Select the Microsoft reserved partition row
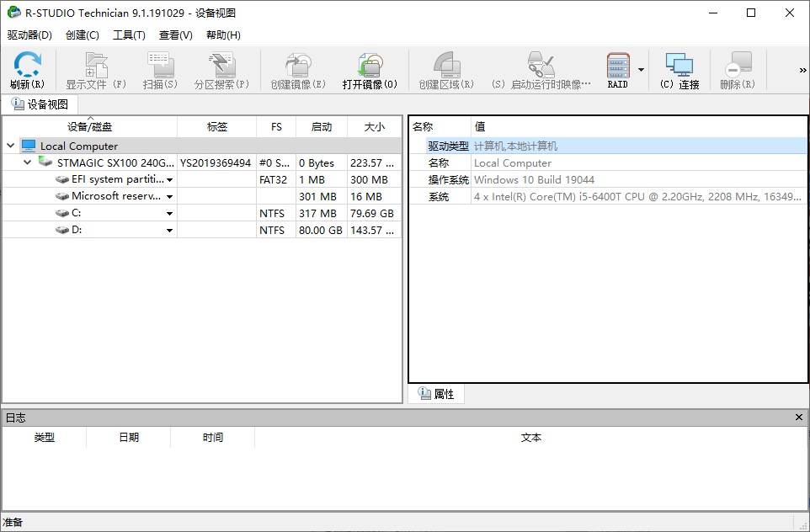The height and width of the screenshot is (532, 810). coord(202,196)
